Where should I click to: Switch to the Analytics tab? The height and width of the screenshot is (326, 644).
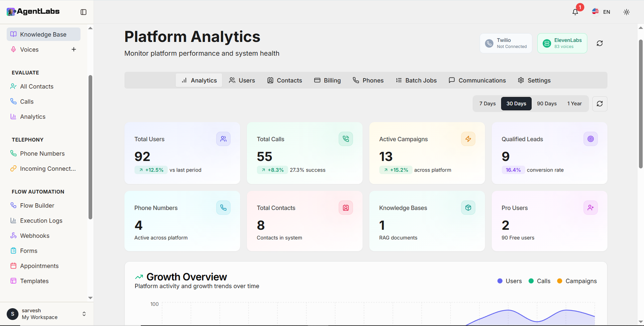(199, 80)
